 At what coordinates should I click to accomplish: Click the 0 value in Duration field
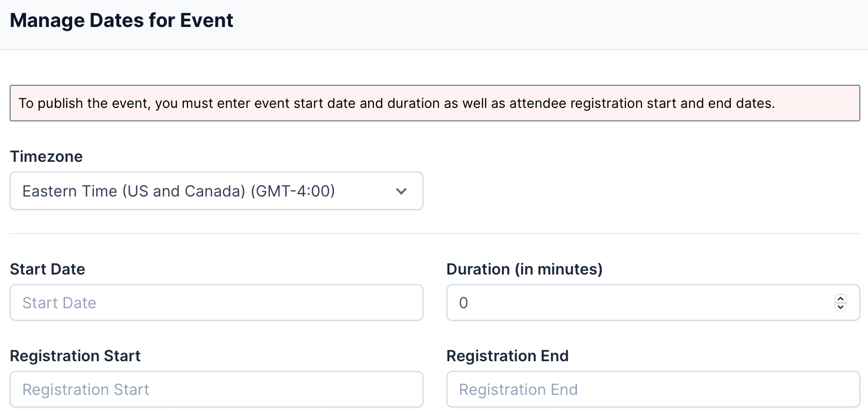(463, 303)
